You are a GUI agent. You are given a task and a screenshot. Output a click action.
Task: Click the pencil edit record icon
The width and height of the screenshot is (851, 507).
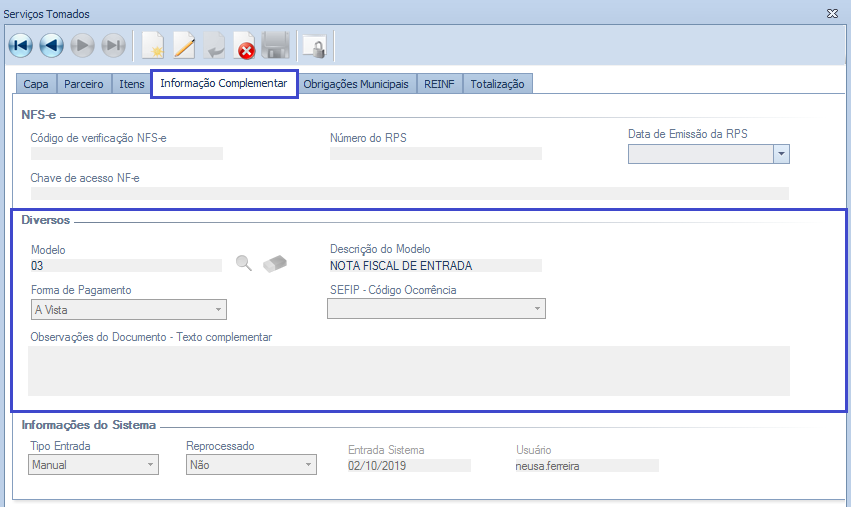click(184, 46)
